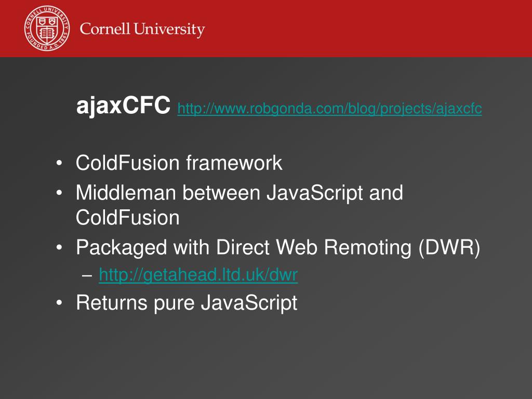The width and height of the screenshot is (532, 399).
Task: Click the Cornell University wordmark text
Action: (142, 30)
